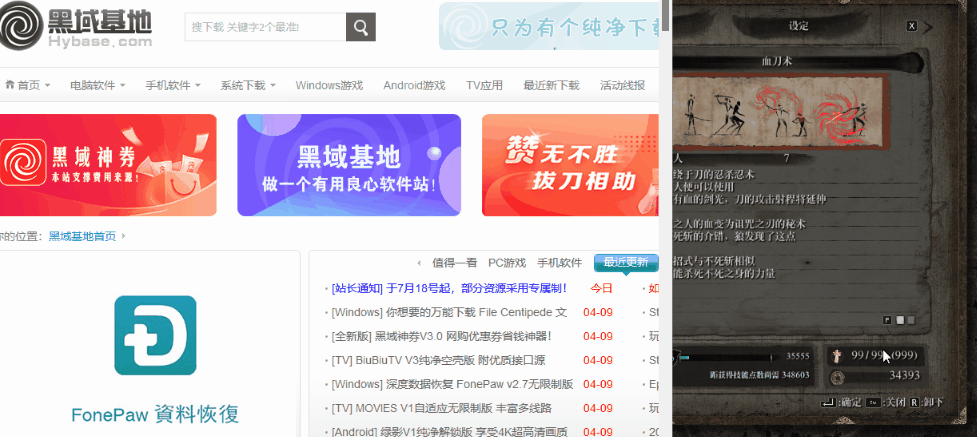Expand the 手机软件 dropdown menu
This screenshot has height=437, width=977.
[x=173, y=85]
